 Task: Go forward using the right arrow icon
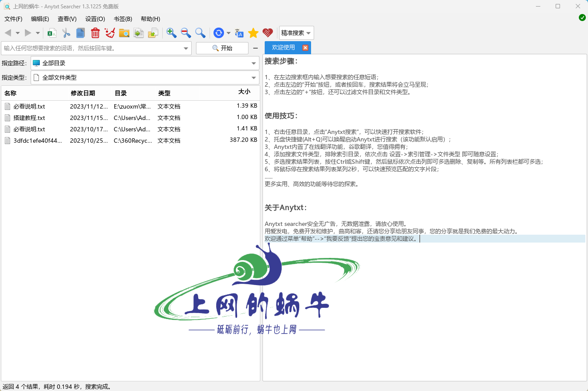(x=28, y=33)
